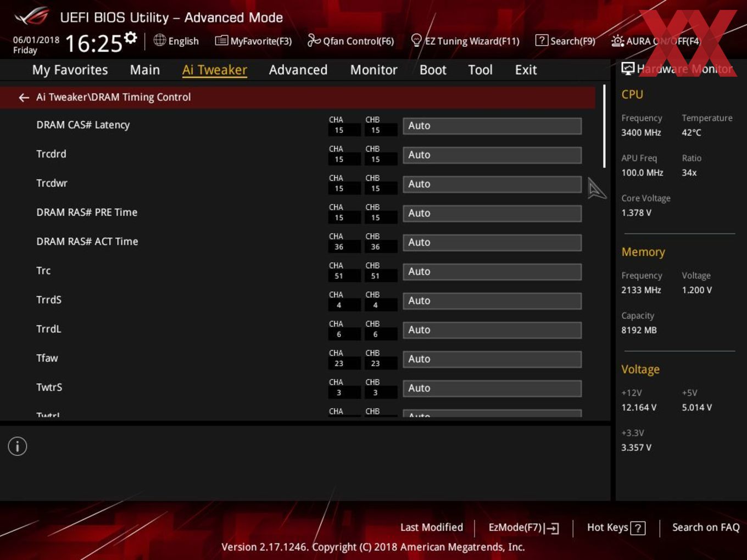747x560 pixels.
Task: Click the CPU frequency 3400 MHz value
Action: coord(641,132)
